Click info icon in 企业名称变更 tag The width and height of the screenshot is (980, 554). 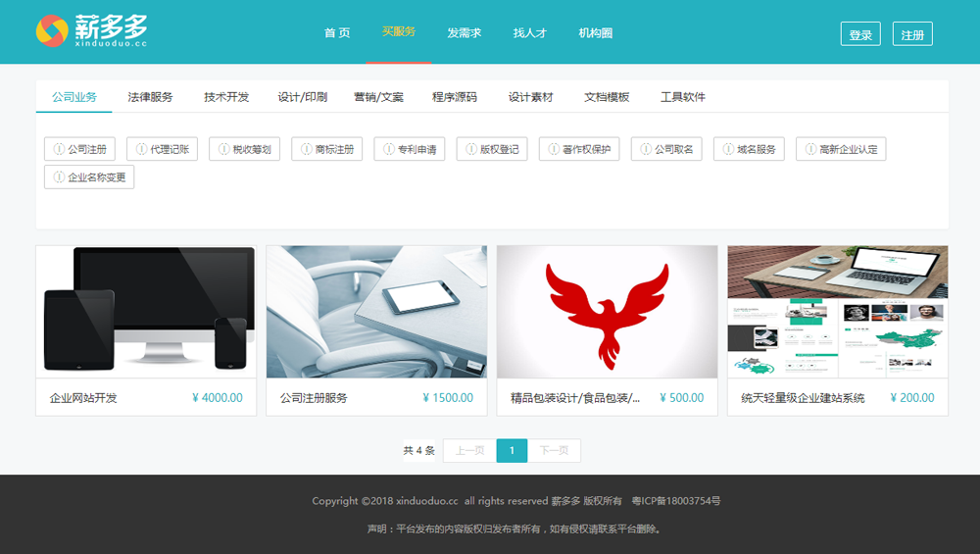pyautogui.click(x=59, y=176)
